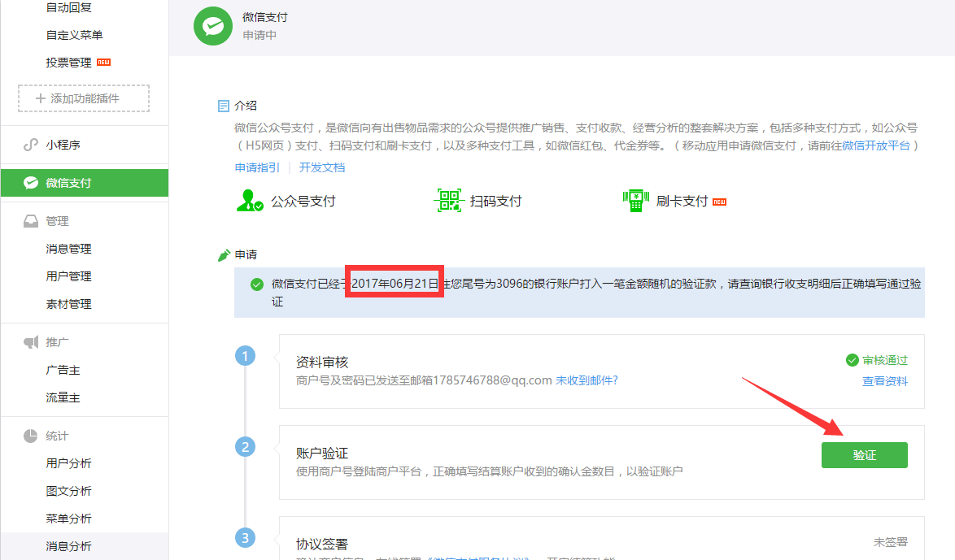Click the 统计 section heading
This screenshot has height=560, width=955.
[57, 436]
